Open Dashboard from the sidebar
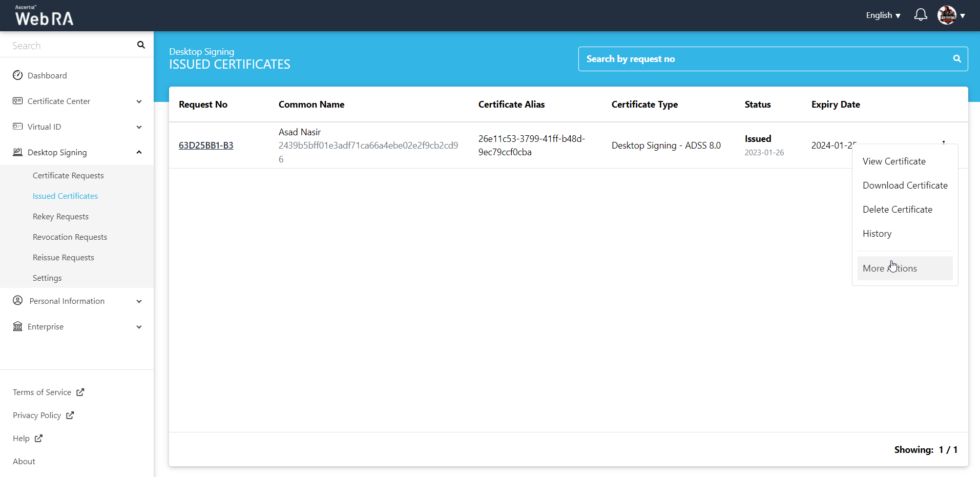Viewport: 980px width, 477px height. (x=47, y=75)
